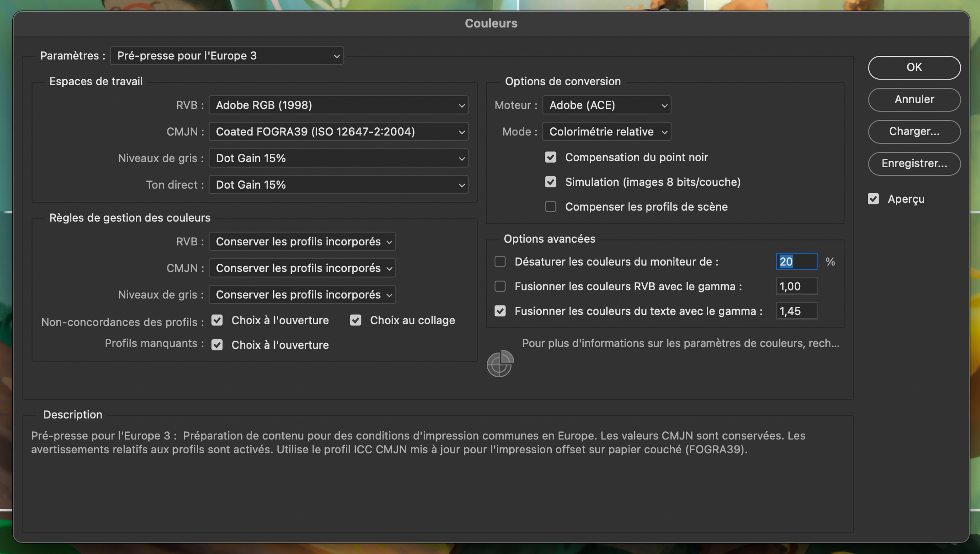Enable Désaturer les couleurs du moniteur

pyautogui.click(x=500, y=261)
